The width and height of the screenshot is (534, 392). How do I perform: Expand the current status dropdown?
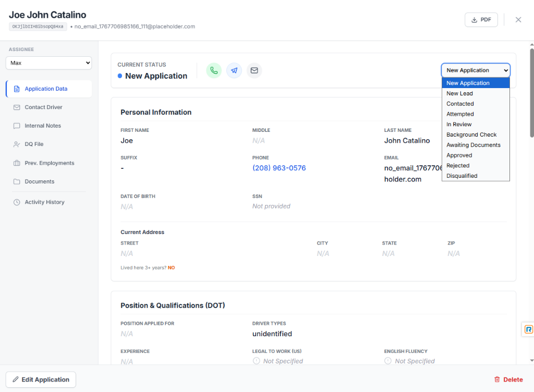475,70
